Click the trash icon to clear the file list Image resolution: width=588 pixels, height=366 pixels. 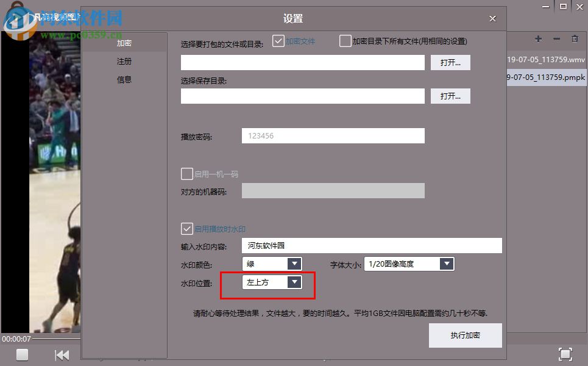[575, 38]
